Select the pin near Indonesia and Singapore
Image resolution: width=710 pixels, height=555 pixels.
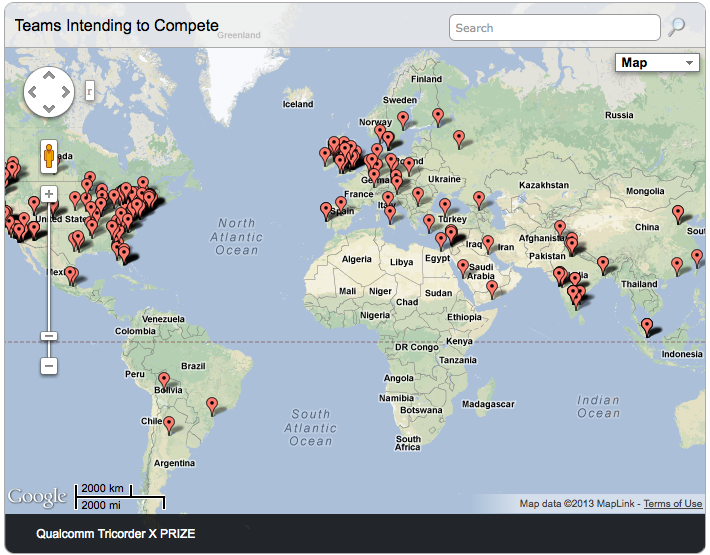[x=648, y=326]
